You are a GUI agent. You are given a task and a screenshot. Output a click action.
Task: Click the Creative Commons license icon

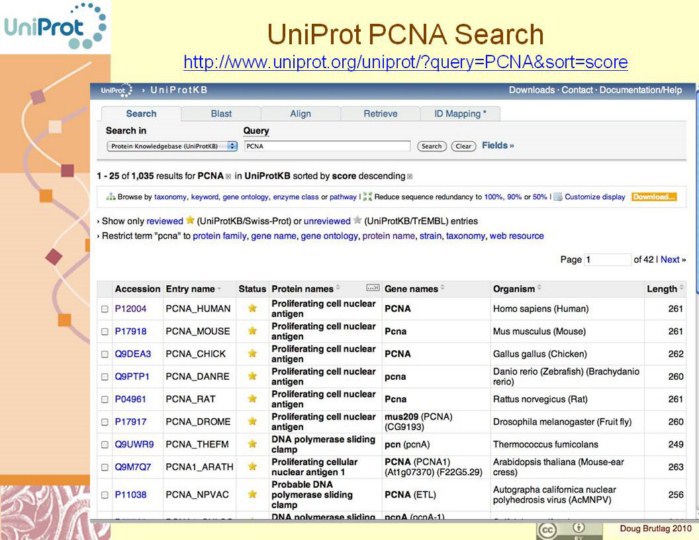[547, 530]
